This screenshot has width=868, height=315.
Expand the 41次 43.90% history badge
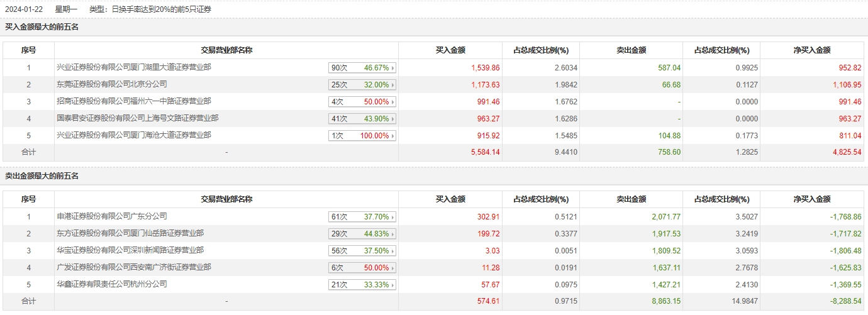[393, 119]
